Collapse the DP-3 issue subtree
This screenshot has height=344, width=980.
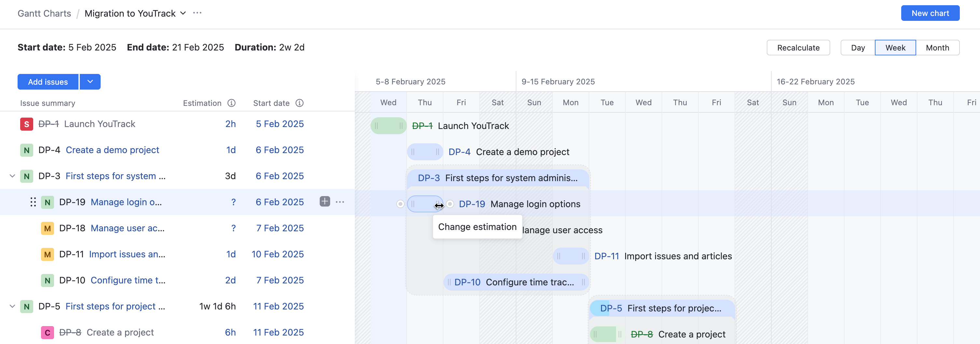click(12, 176)
